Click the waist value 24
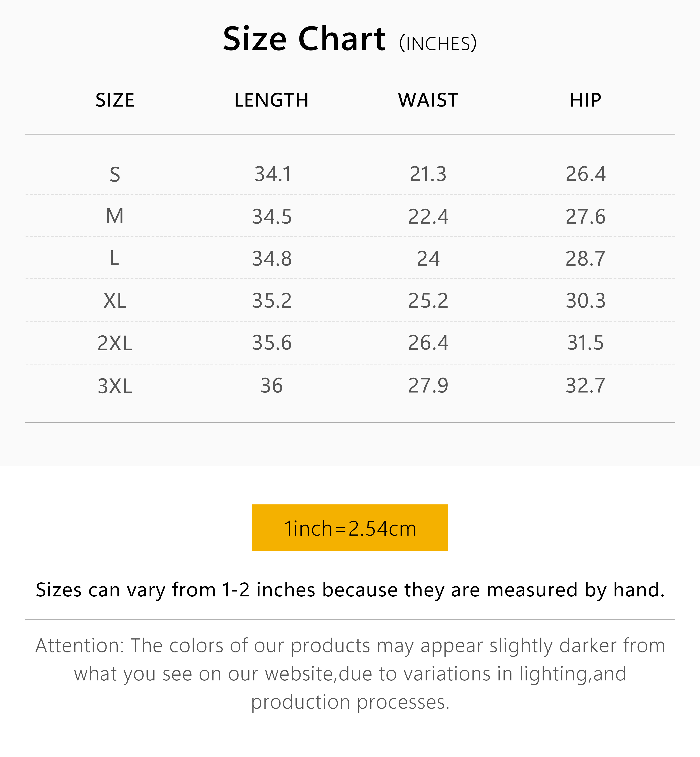700x757 pixels. tap(428, 259)
